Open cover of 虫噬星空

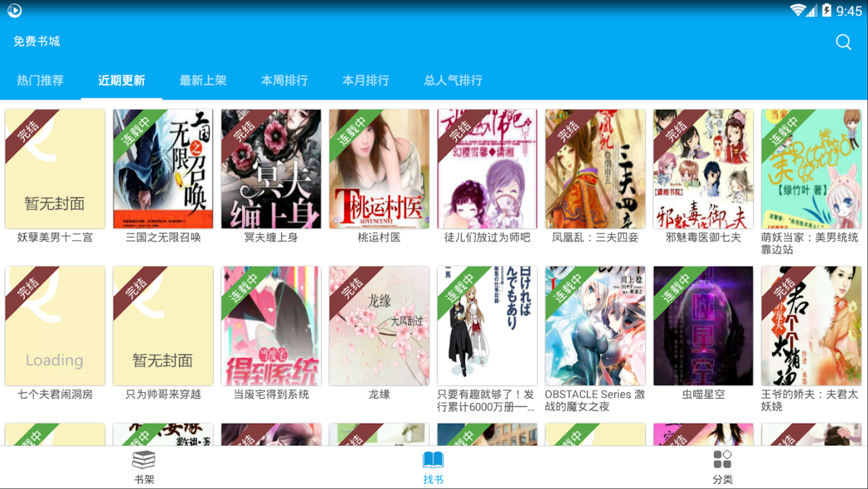click(x=704, y=326)
